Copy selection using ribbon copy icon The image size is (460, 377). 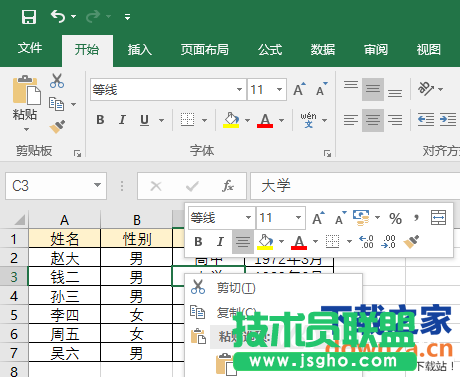point(56,104)
